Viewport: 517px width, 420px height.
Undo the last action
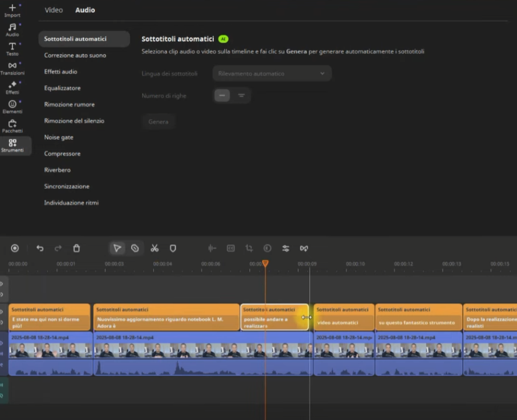coord(40,248)
